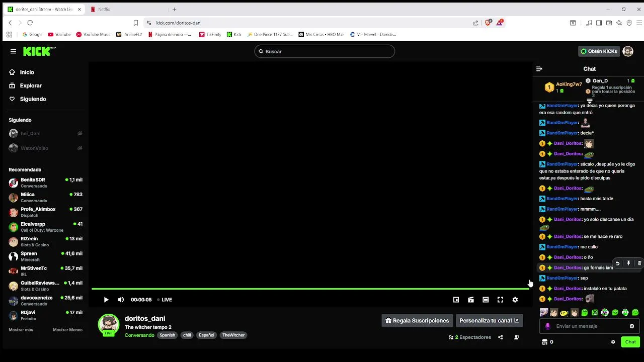
Task: Toggle the browser sidebar panel
Action: click(x=599, y=23)
